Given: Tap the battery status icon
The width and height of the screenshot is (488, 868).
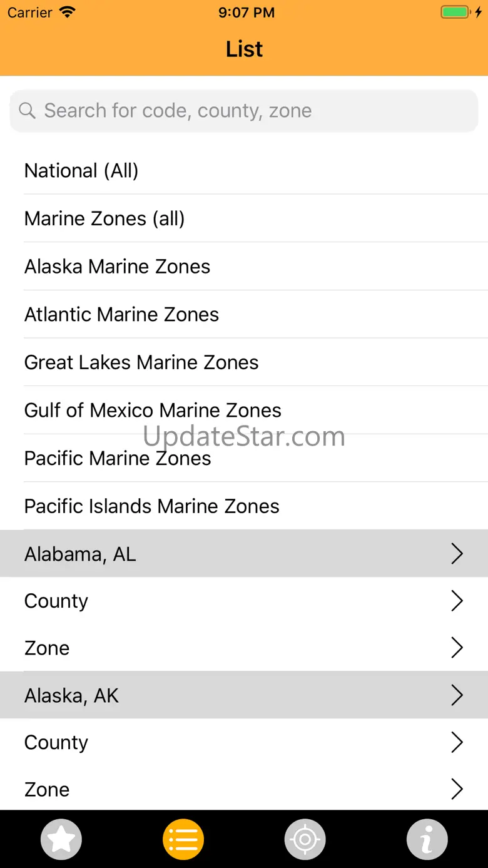Looking at the screenshot, I should tap(455, 13).
